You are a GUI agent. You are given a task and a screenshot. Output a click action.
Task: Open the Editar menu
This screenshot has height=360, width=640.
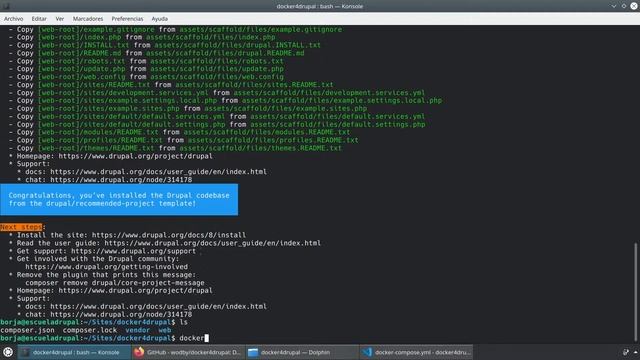(39, 19)
